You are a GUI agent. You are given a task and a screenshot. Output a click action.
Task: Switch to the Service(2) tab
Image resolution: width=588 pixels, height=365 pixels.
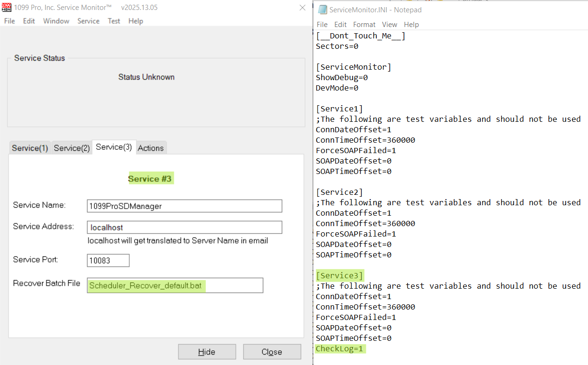click(x=71, y=148)
